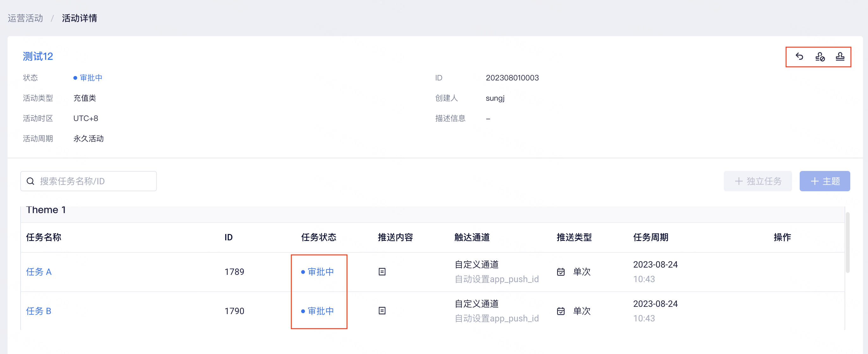Click the withdraw (undo arrow) icon
868x354 pixels.
[799, 56]
